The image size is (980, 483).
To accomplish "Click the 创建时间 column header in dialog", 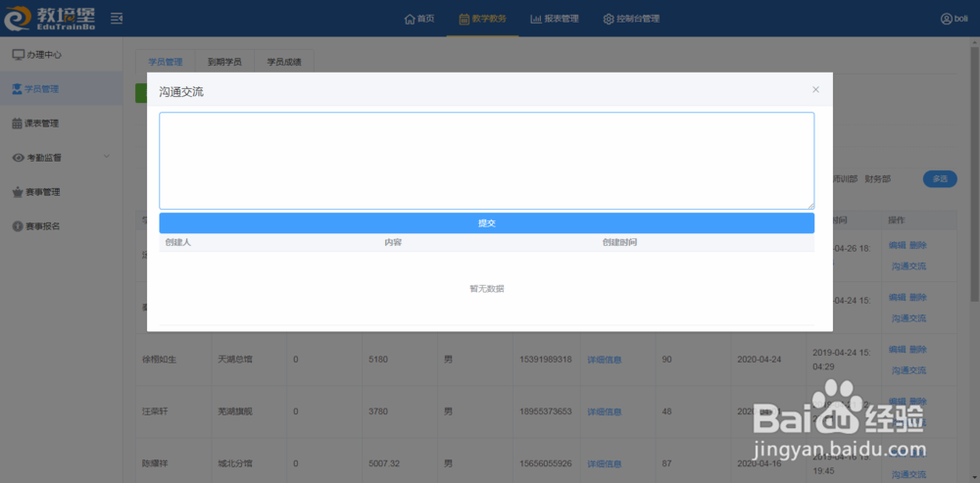I will tap(620, 242).
